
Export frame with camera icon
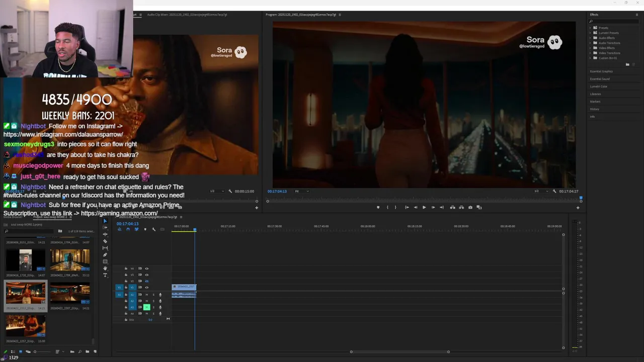(x=470, y=207)
